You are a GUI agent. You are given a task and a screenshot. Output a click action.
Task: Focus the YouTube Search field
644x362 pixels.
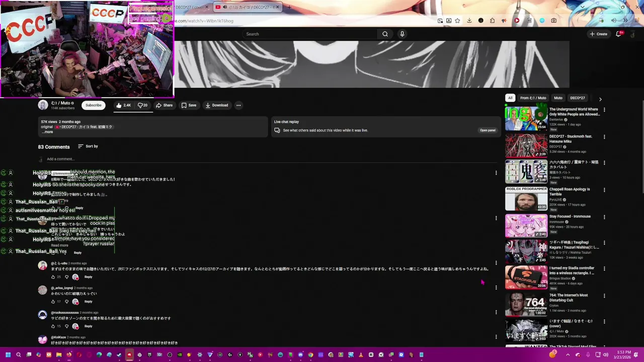(x=309, y=34)
